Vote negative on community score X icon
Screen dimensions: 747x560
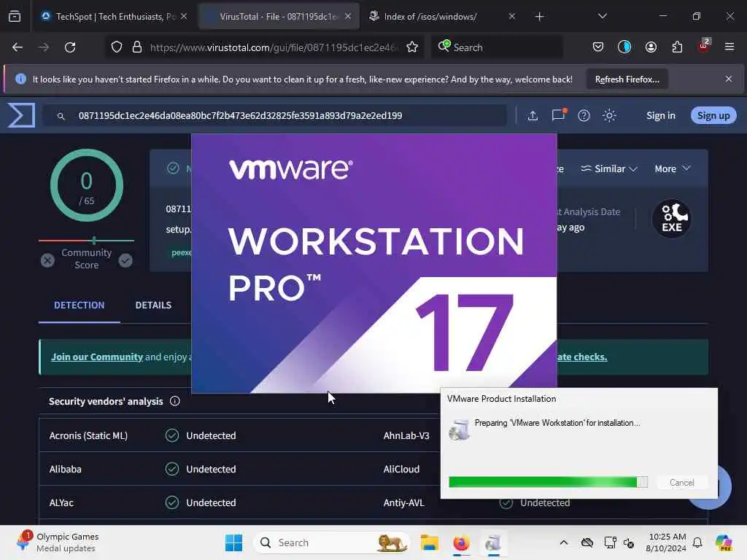click(x=47, y=260)
